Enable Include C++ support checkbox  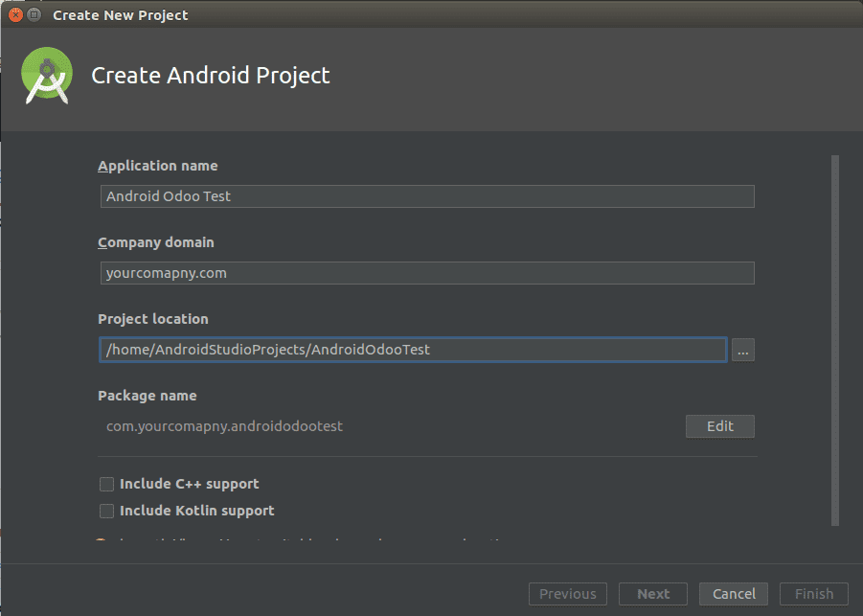[106, 484]
